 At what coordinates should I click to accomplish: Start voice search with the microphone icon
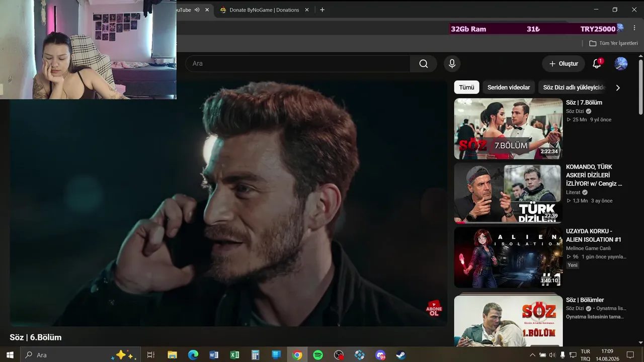(x=452, y=64)
